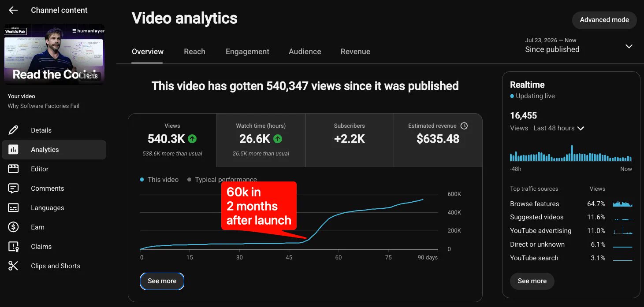Switch to the Reach tab

tap(194, 52)
